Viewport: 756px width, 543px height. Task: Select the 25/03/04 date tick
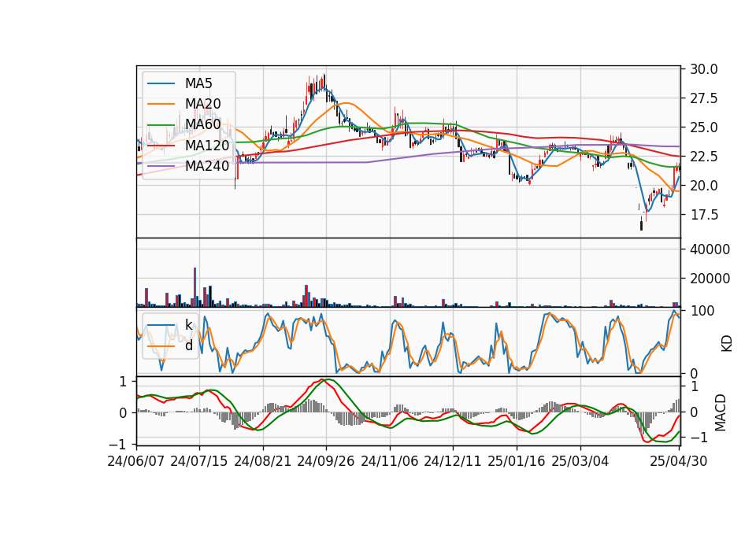(x=580, y=461)
